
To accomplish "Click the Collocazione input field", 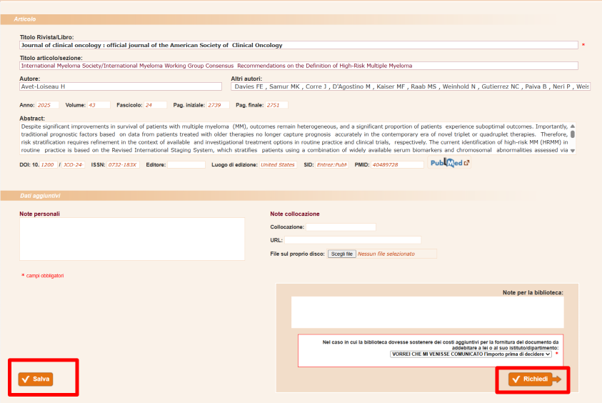I will (x=341, y=227).
